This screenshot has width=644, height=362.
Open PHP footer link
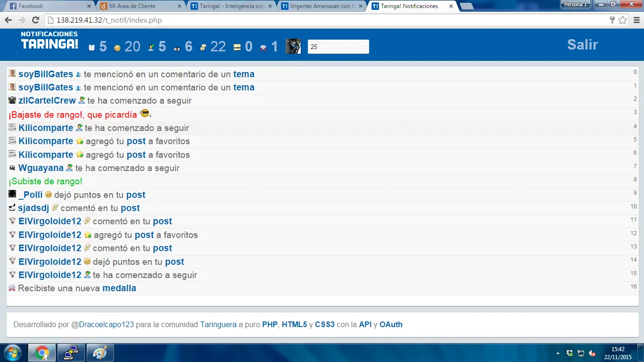point(270,324)
